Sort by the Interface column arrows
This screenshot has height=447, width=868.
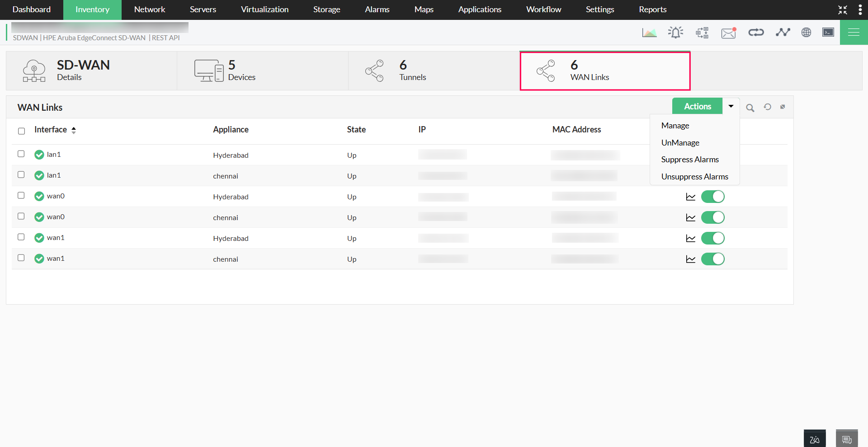tap(74, 130)
